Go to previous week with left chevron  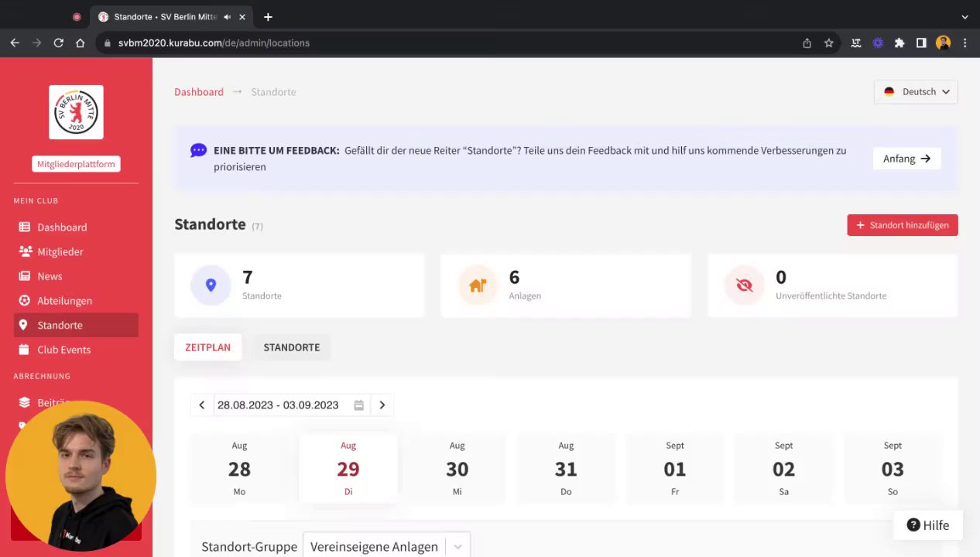click(x=202, y=405)
